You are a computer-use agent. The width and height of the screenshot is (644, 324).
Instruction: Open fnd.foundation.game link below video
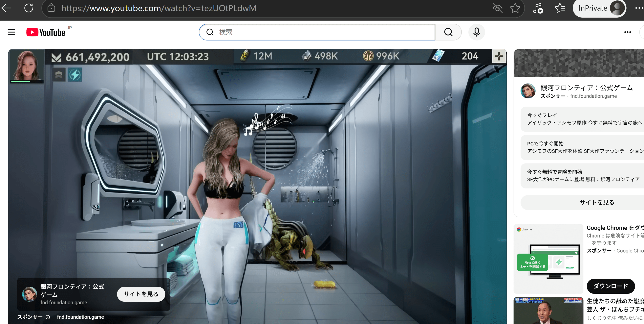tap(80, 317)
